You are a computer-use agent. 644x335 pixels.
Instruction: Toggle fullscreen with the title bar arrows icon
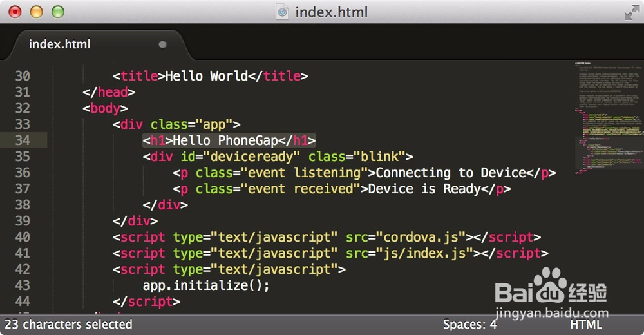pos(632,13)
